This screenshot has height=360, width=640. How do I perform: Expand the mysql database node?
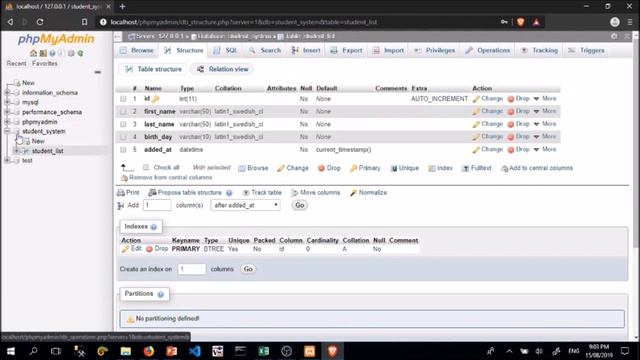click(7, 102)
